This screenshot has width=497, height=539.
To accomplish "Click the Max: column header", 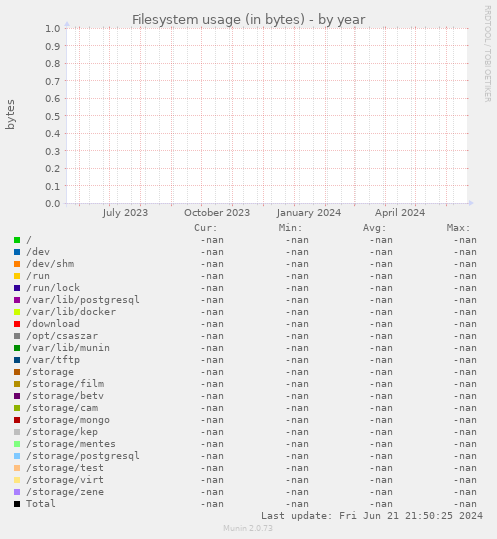I will 459,228.
